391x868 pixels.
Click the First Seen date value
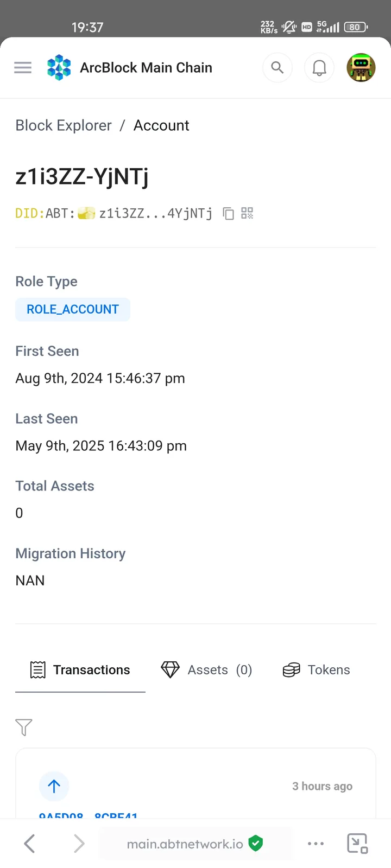tap(100, 378)
